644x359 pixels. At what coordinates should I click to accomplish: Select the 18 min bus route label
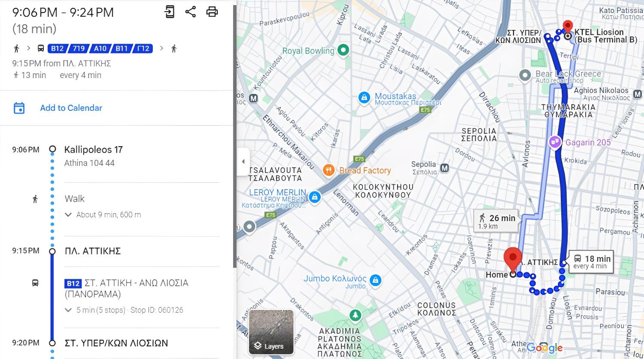point(591,262)
